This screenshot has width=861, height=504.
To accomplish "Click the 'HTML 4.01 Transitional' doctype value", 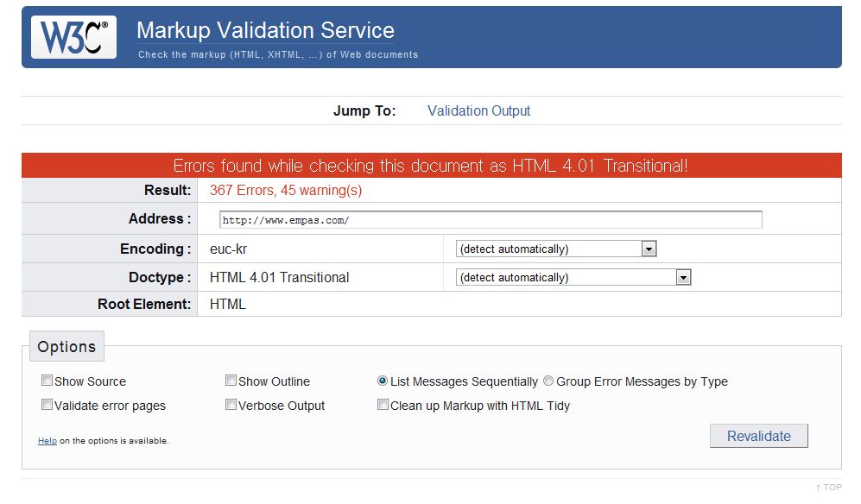I will [x=279, y=277].
